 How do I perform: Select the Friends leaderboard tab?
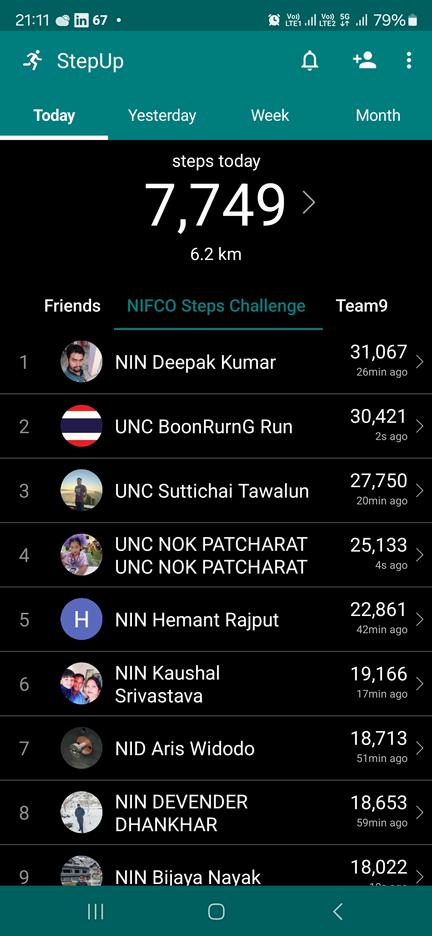72,306
